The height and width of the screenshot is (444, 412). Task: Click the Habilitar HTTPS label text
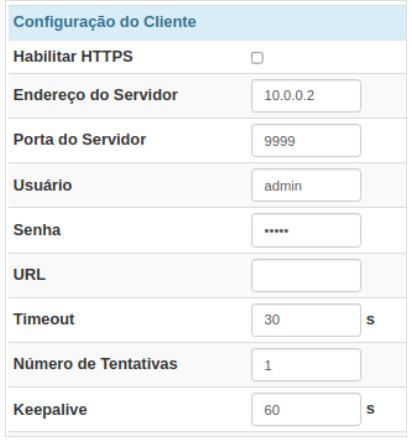click(73, 56)
